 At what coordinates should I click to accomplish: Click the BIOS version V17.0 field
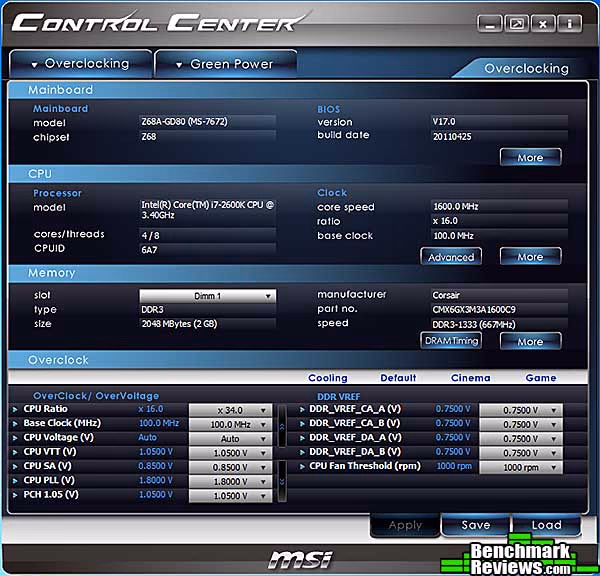pyautogui.click(x=499, y=122)
